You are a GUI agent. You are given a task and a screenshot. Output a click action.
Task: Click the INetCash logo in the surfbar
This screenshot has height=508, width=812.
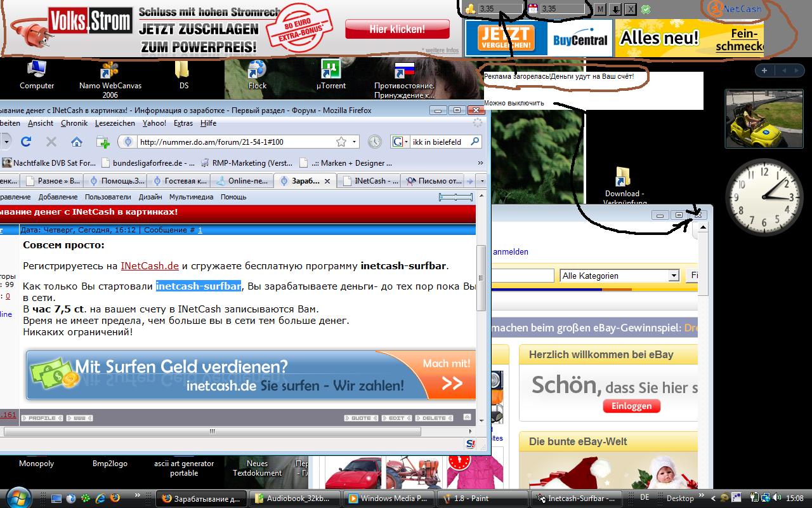(735, 9)
